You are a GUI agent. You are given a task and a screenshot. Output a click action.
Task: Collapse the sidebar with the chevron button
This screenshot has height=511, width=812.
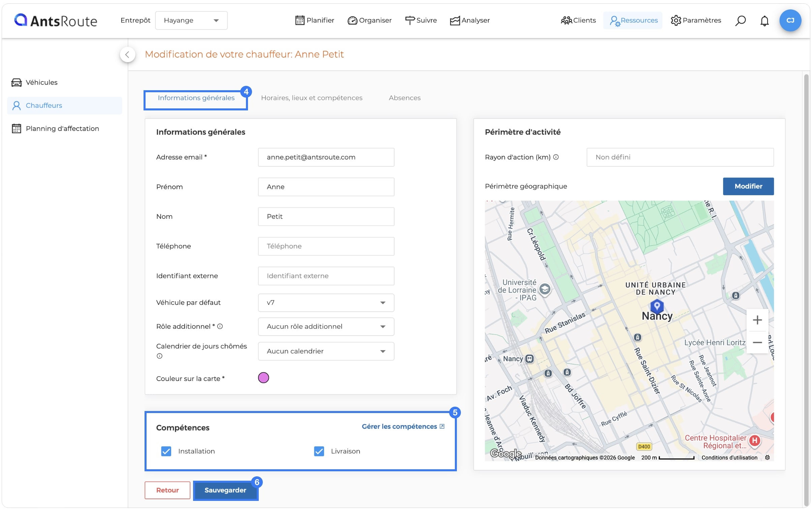point(127,55)
